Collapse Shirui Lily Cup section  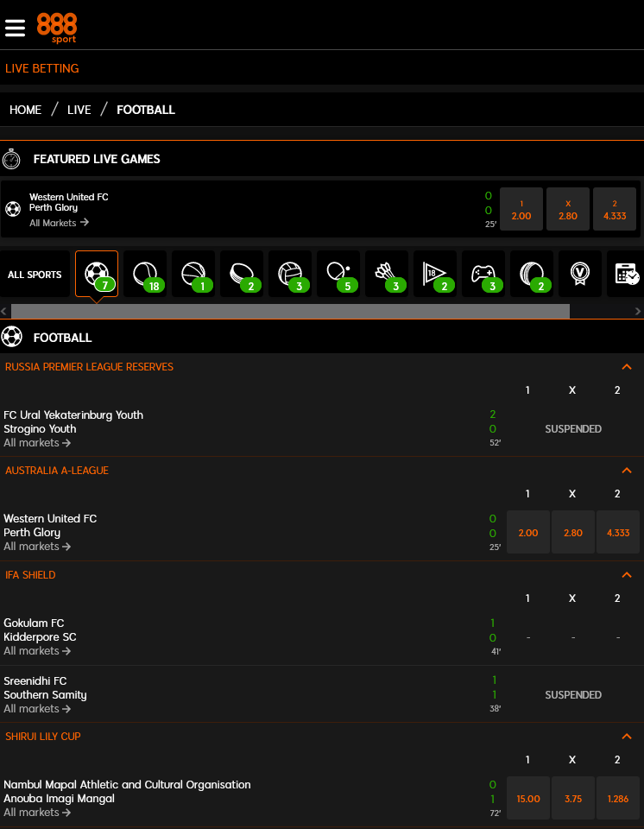point(627,737)
